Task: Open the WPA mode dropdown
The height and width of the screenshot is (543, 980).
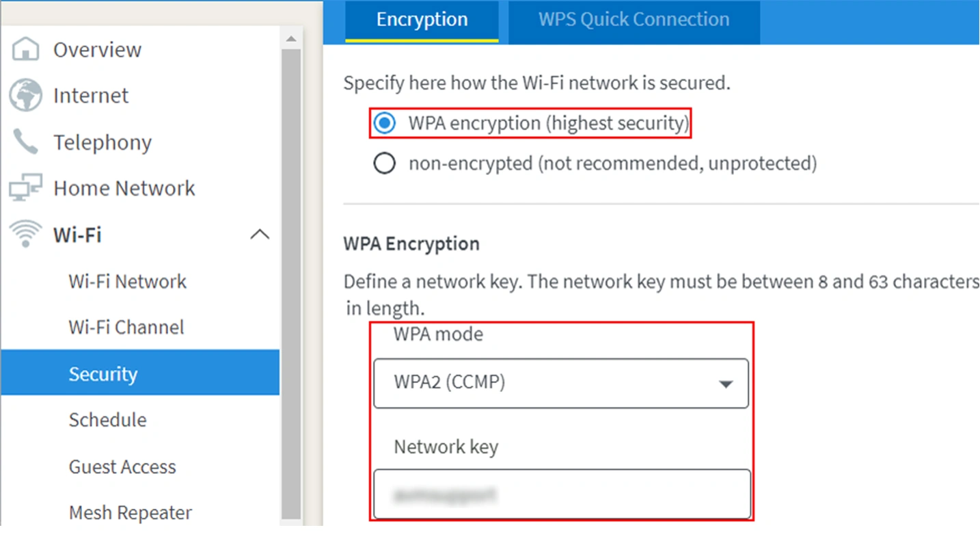Action: (x=560, y=383)
